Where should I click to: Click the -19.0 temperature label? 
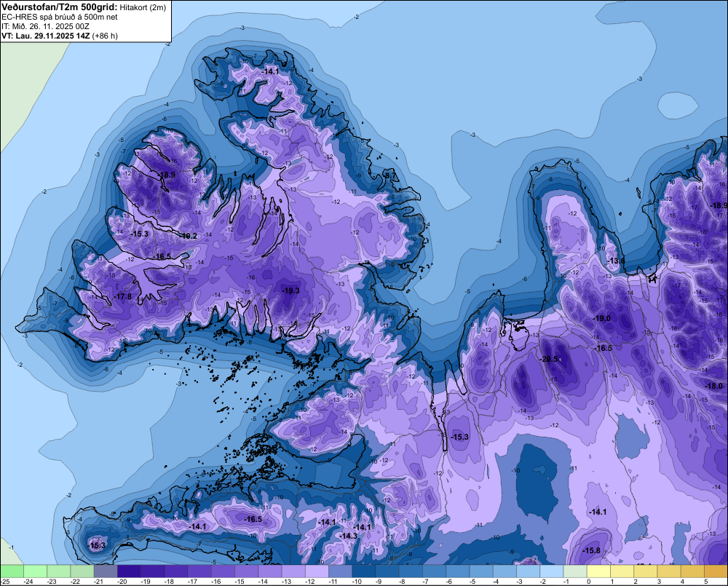click(602, 319)
